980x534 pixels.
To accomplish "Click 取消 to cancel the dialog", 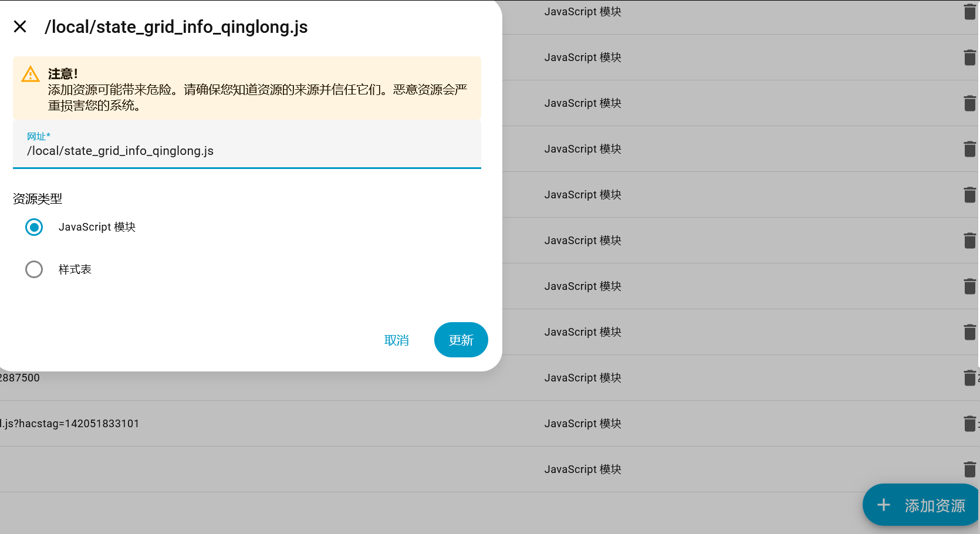I will click(x=396, y=340).
